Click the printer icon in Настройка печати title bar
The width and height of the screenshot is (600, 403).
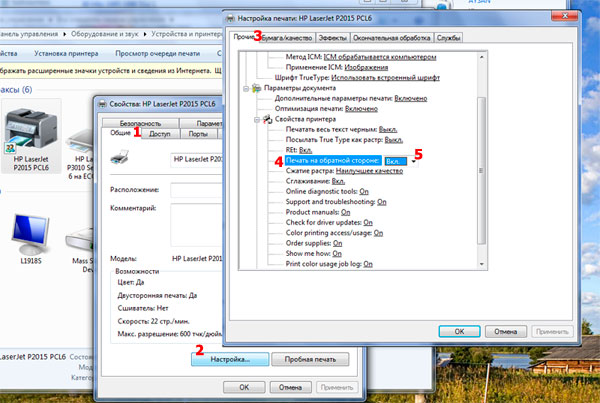coord(230,18)
